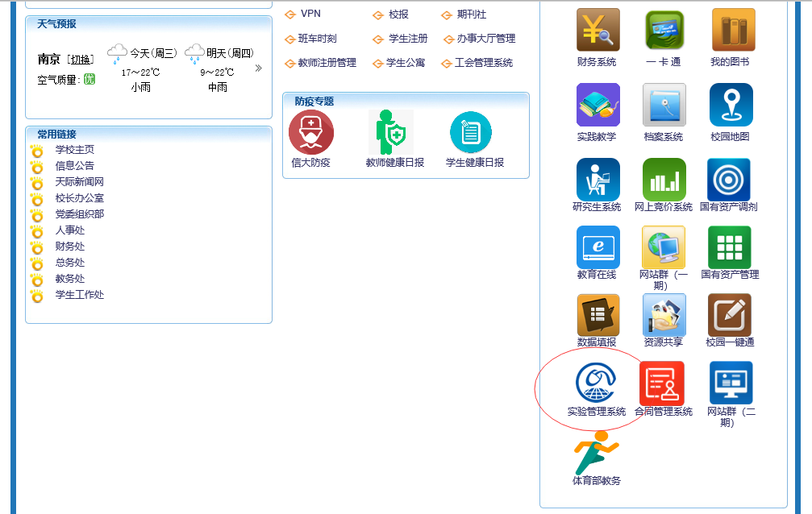Expand weather forecast with the chevron arrow
This screenshot has width=812, height=514.
[259, 68]
